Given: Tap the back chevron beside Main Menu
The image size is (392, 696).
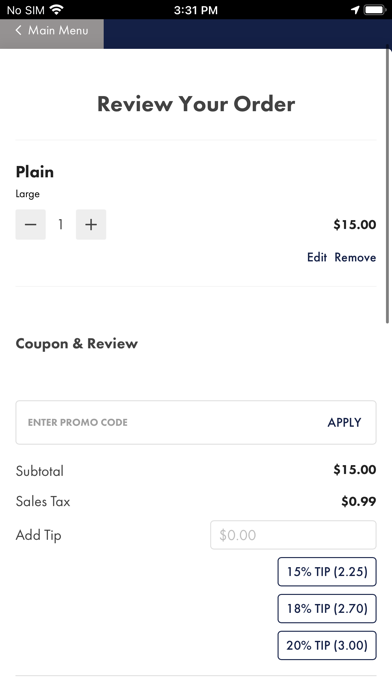Looking at the screenshot, I should click(x=18, y=30).
